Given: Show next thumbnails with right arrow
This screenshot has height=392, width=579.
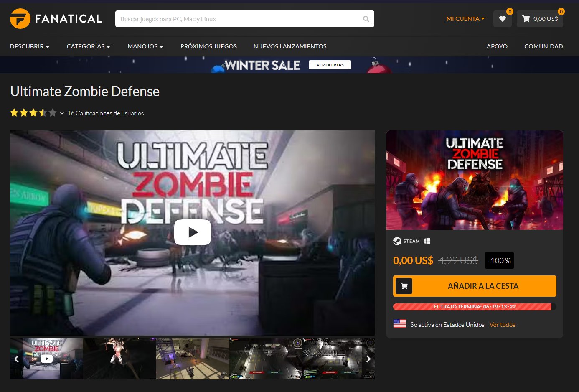Looking at the screenshot, I should [368, 359].
